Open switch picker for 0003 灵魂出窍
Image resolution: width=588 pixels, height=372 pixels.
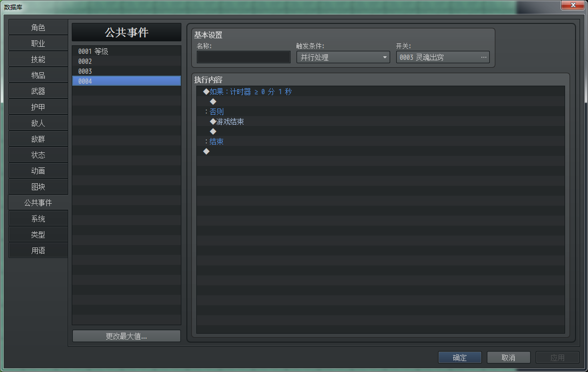[x=443, y=57]
